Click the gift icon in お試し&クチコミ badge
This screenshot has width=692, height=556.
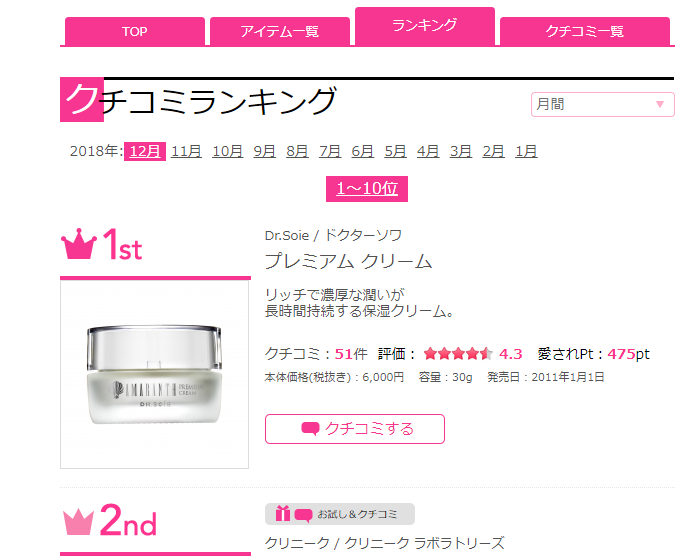(282, 514)
